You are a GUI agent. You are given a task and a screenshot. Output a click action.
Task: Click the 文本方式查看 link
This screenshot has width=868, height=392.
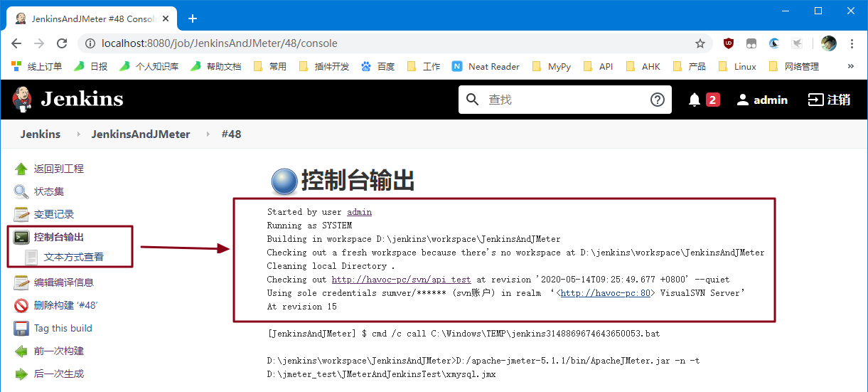click(x=74, y=257)
